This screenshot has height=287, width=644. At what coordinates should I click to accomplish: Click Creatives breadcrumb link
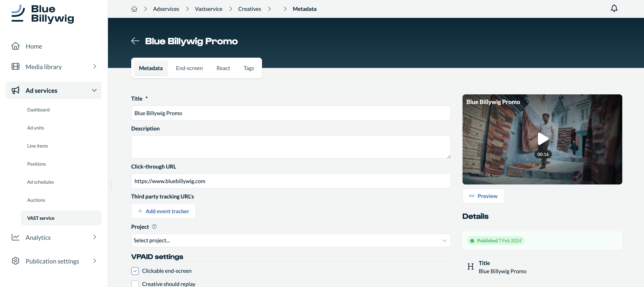pyautogui.click(x=249, y=9)
